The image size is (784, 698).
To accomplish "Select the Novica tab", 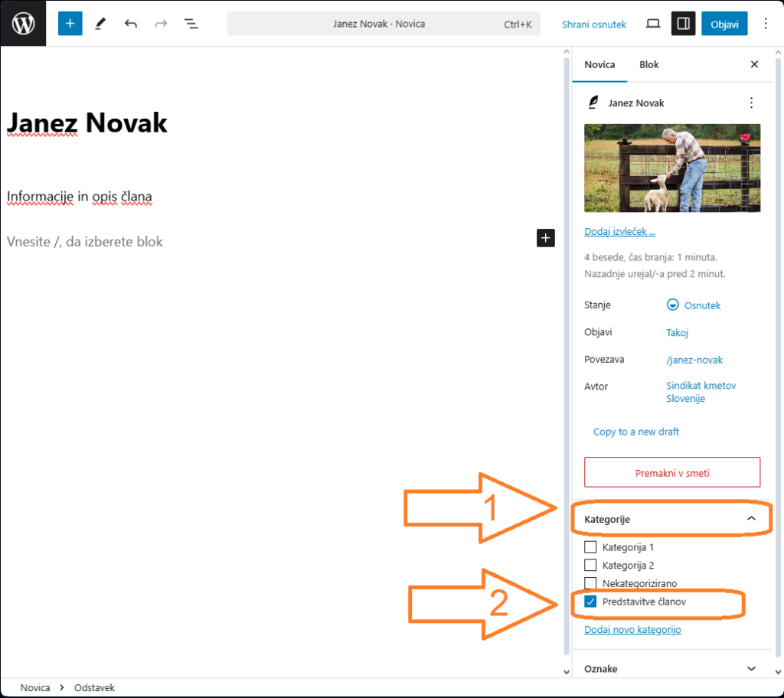I will 599,64.
